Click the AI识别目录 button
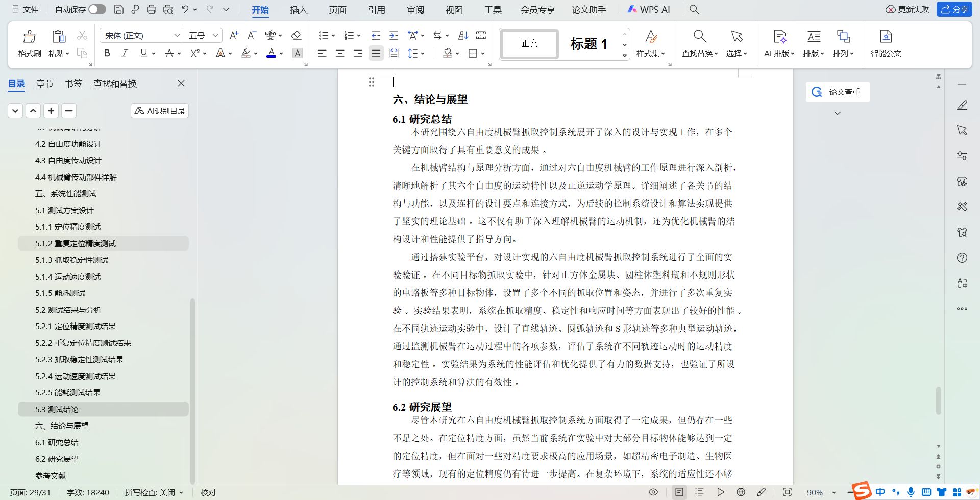Viewport: 980px width, 500px height. [x=160, y=111]
